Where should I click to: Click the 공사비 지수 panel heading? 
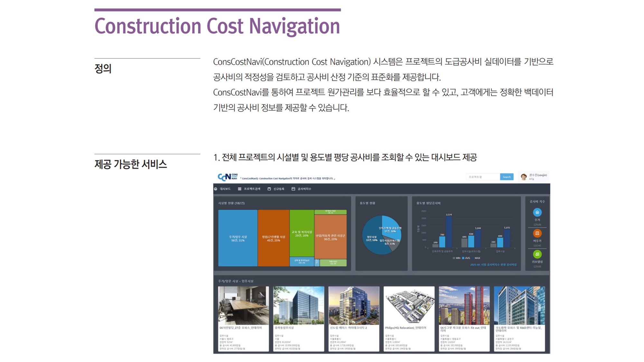[537, 201]
